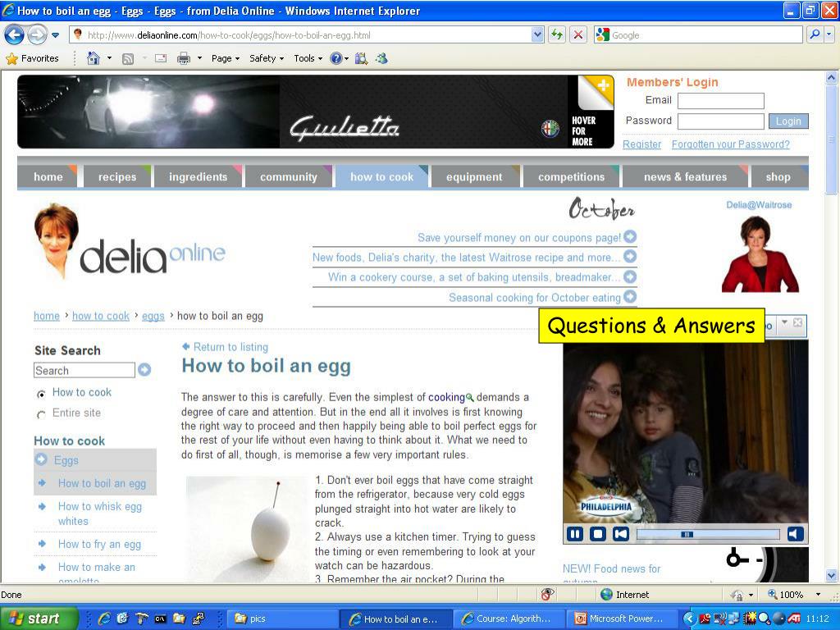This screenshot has width=840, height=630.
Task: Expand the Print options dropdown arrow
Action: pos(199,58)
